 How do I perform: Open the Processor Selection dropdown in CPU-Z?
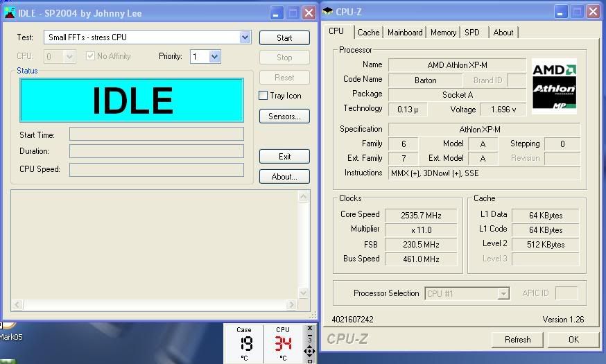(503, 294)
